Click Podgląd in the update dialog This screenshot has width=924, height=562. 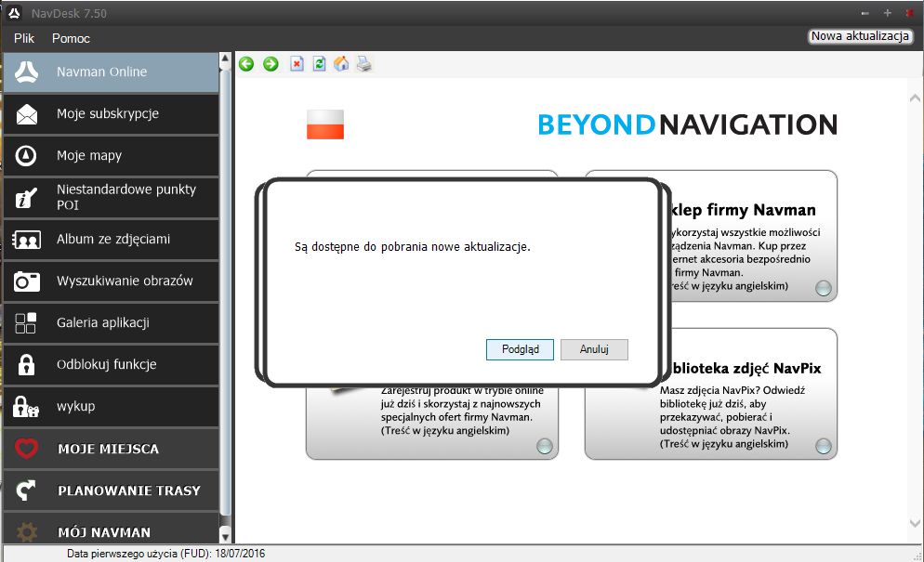point(520,349)
